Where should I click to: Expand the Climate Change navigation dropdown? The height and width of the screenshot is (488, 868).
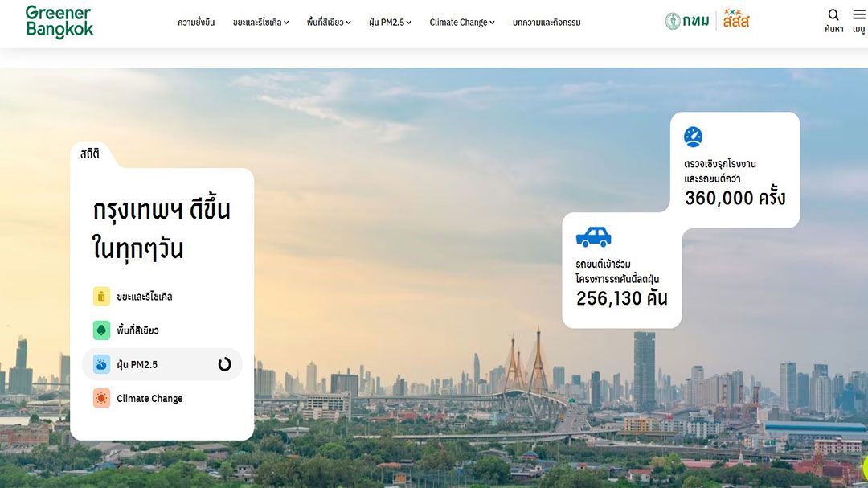click(462, 23)
